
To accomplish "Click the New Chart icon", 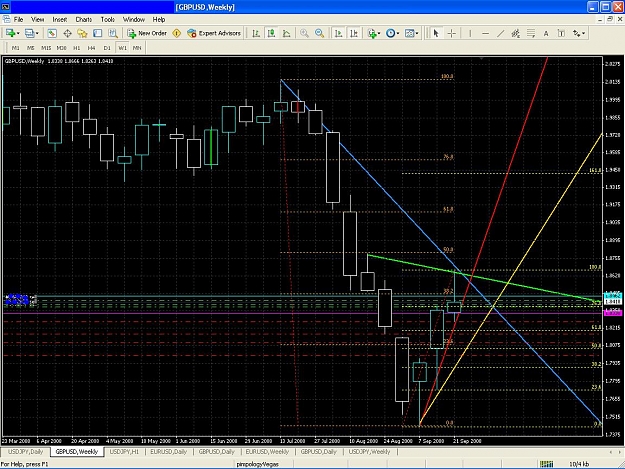I will [10, 33].
